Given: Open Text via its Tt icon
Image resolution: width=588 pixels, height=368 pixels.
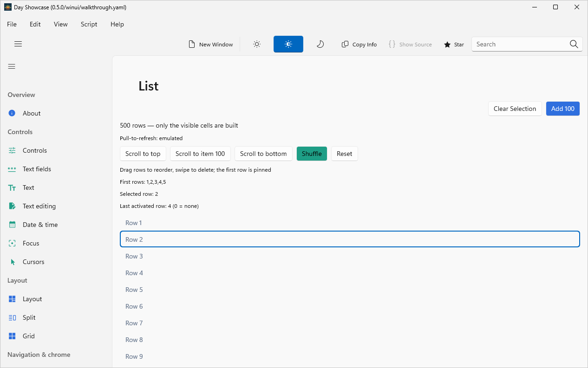Looking at the screenshot, I should pyautogui.click(x=12, y=187).
